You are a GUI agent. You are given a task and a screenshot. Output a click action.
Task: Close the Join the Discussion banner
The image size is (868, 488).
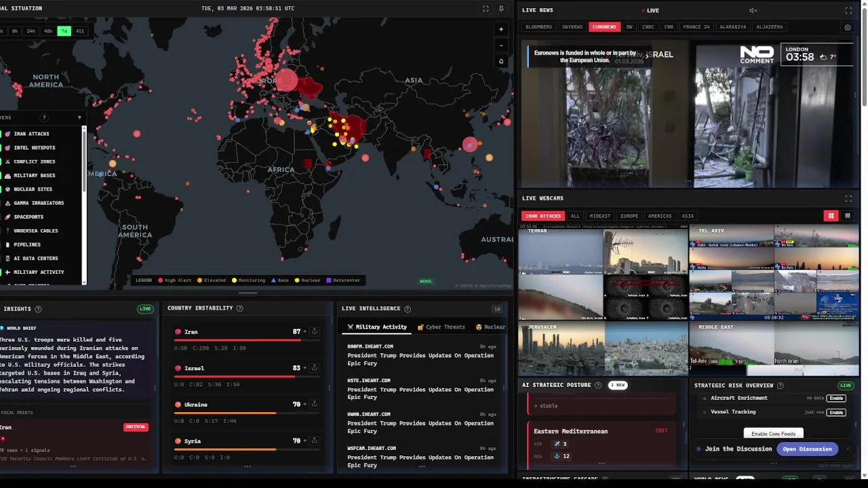click(x=847, y=449)
